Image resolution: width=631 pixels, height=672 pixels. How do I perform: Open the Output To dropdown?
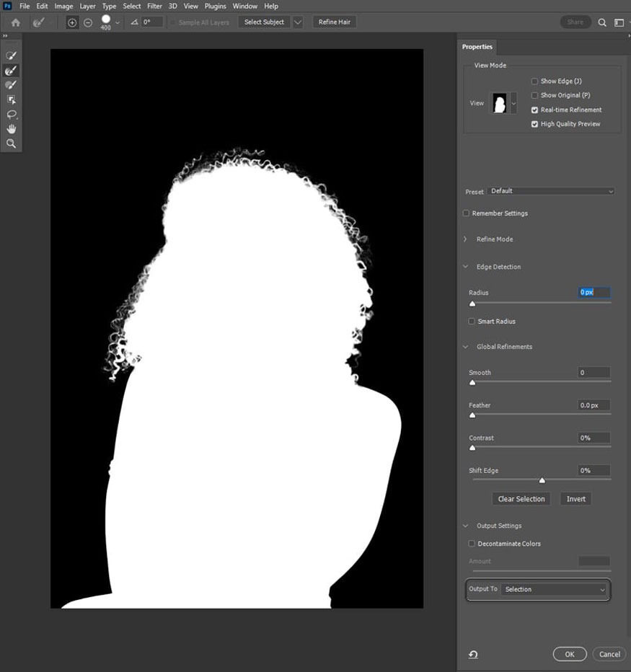[555, 589]
